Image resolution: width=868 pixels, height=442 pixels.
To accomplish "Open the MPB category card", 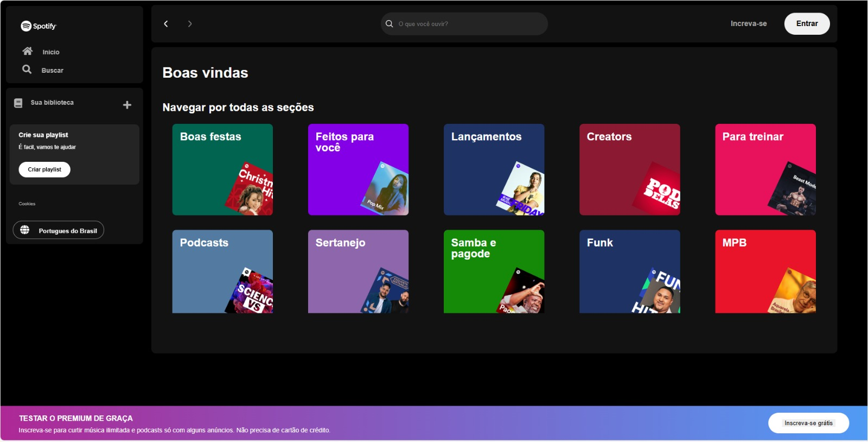I will 765,271.
